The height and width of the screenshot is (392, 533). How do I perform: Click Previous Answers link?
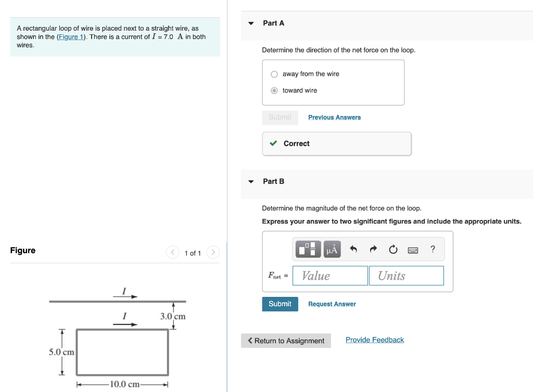(334, 117)
